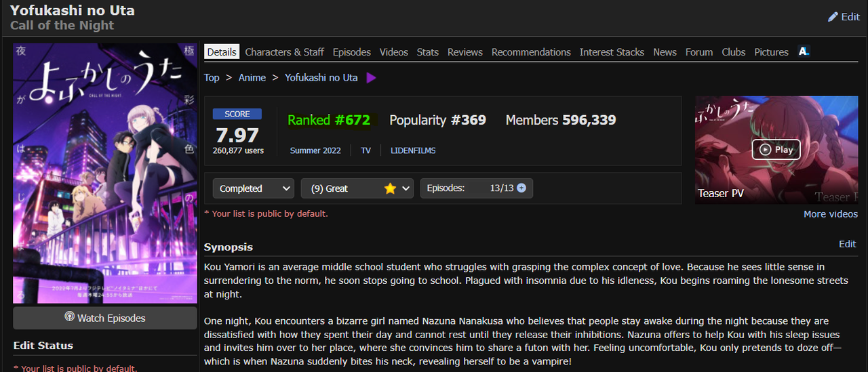Viewport: 868px width, 372px height.
Task: Play the Teaser PV video
Action: click(x=776, y=150)
